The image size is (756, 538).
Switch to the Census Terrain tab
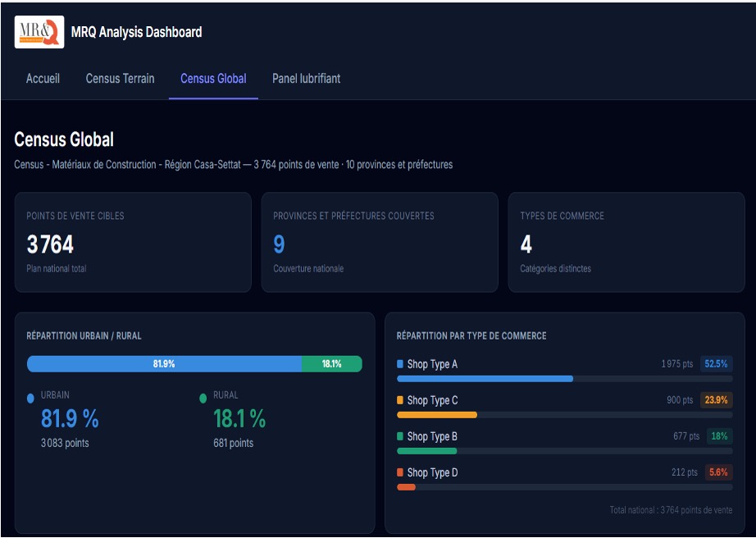point(120,79)
